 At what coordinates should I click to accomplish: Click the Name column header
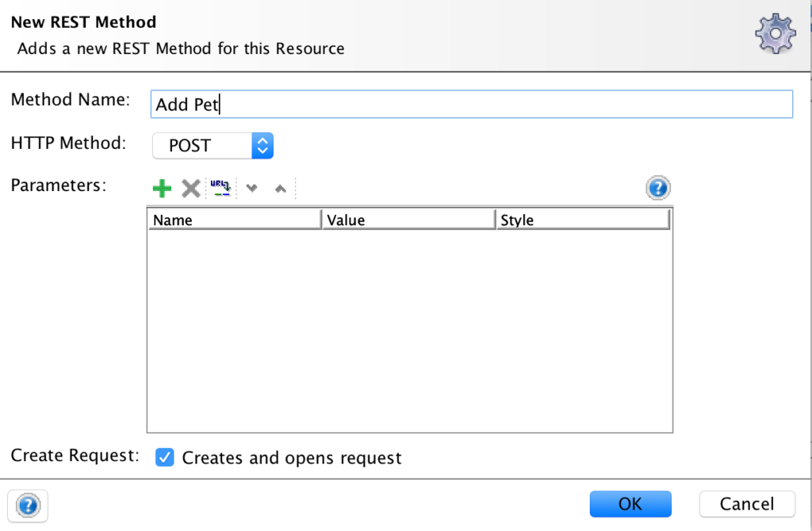(x=234, y=220)
